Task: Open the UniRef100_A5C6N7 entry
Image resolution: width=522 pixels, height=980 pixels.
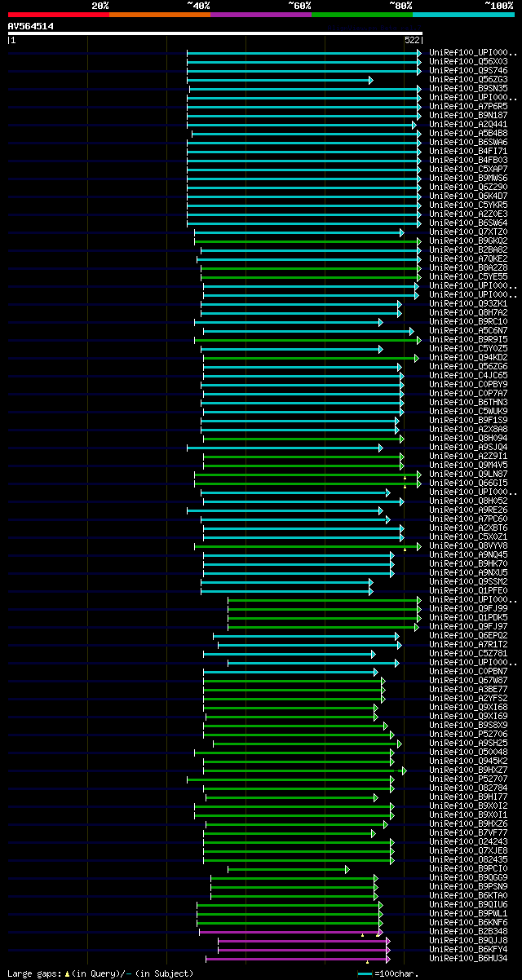Action: coord(468,330)
